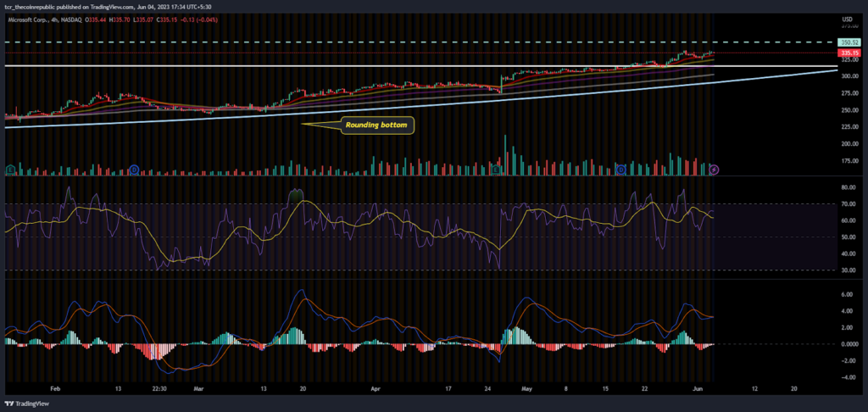This screenshot has width=868, height=412.
Task: Click the Feb label on time axis
Action: pos(54,389)
